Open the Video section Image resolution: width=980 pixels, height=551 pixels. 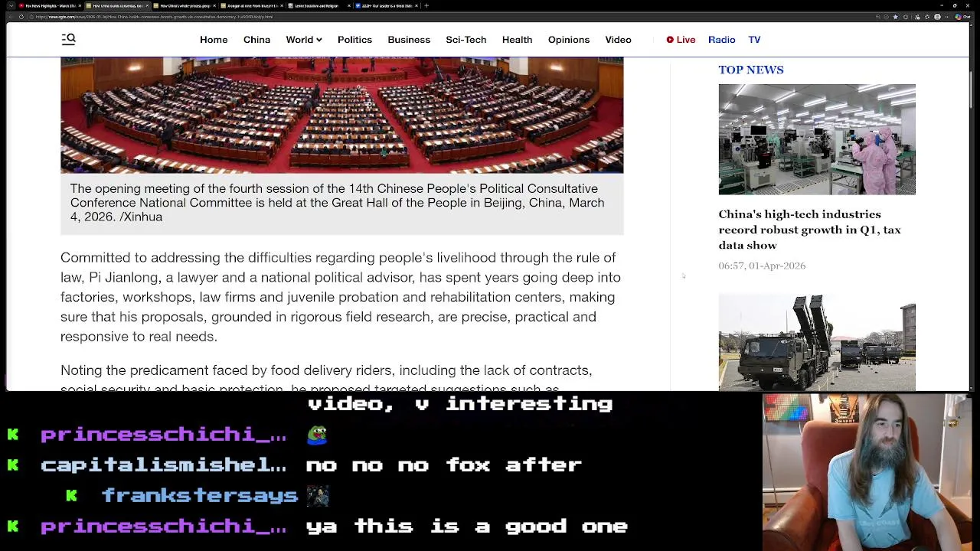pos(618,40)
